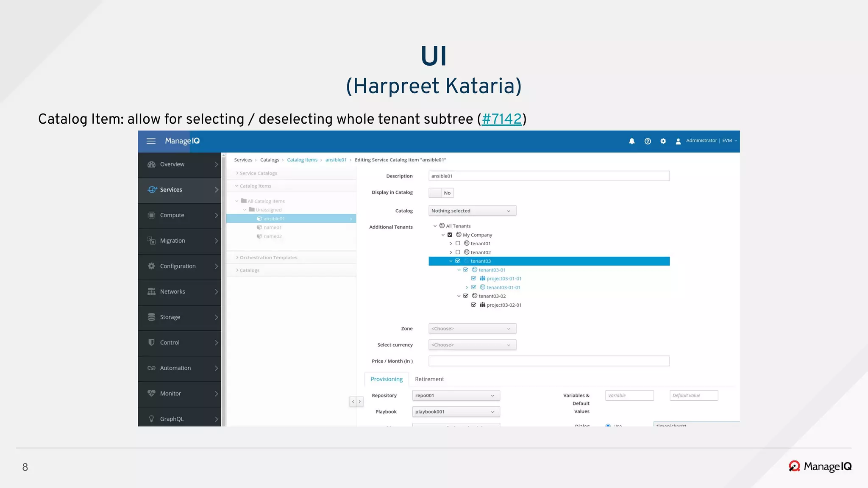Uncheck the My Company checkbox

(450, 235)
